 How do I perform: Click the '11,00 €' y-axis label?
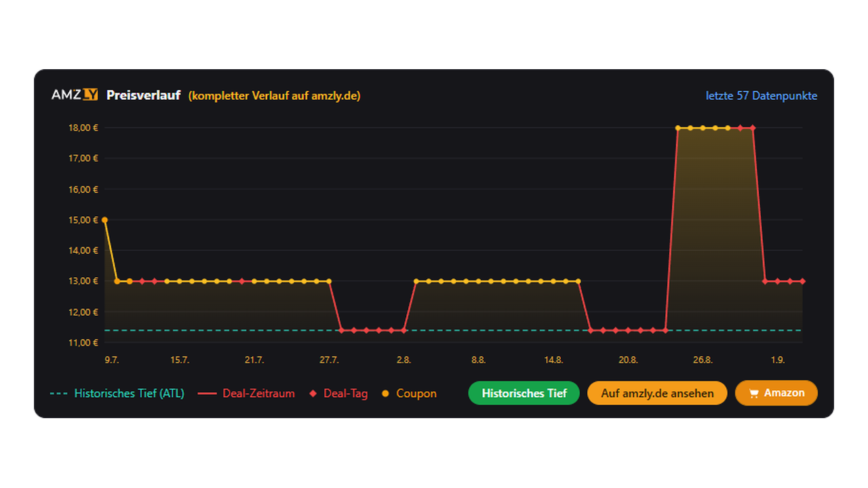[83, 342]
